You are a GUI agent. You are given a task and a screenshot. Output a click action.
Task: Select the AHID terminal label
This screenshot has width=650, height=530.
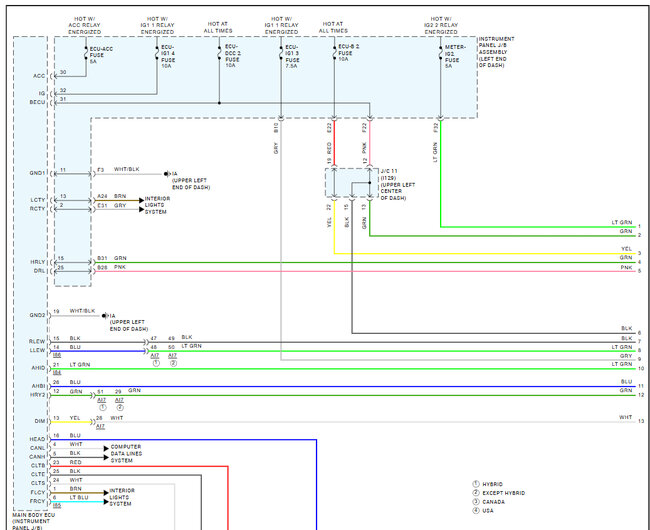tap(38, 368)
